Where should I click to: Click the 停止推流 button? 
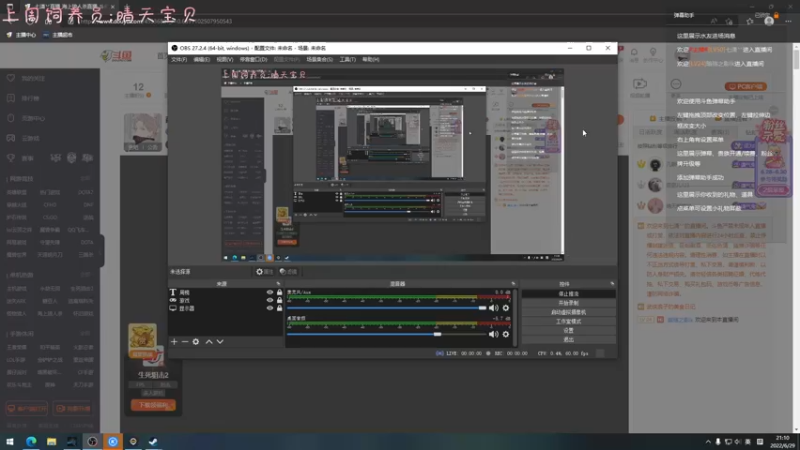click(568, 294)
